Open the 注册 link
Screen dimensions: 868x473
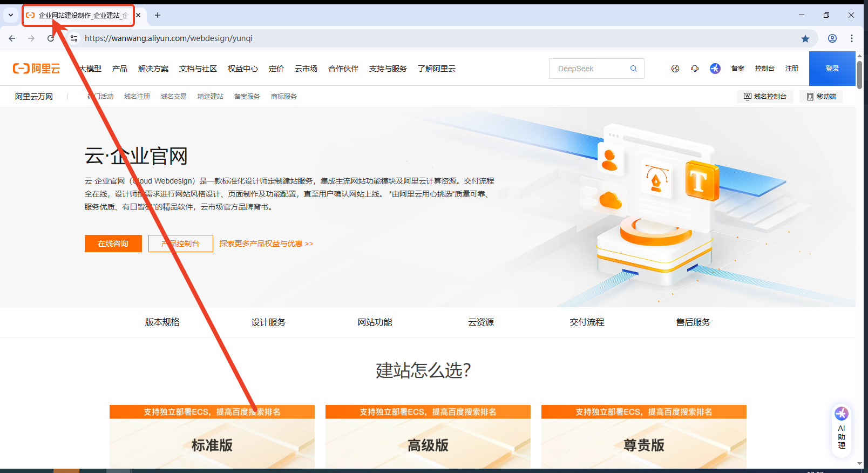coord(792,69)
